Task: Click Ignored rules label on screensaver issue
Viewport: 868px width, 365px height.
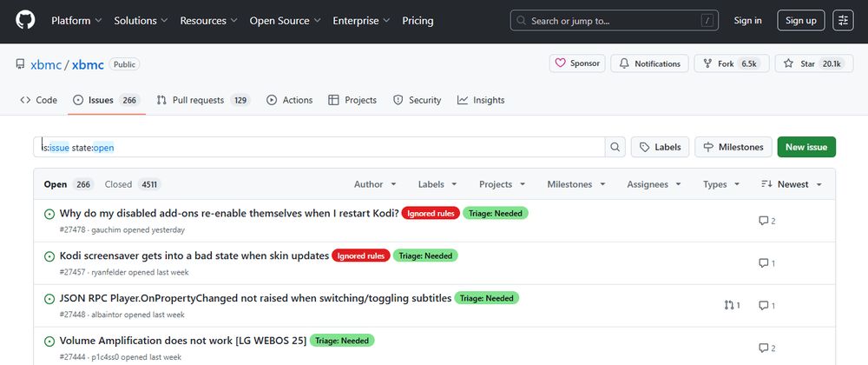Action: 361,255
